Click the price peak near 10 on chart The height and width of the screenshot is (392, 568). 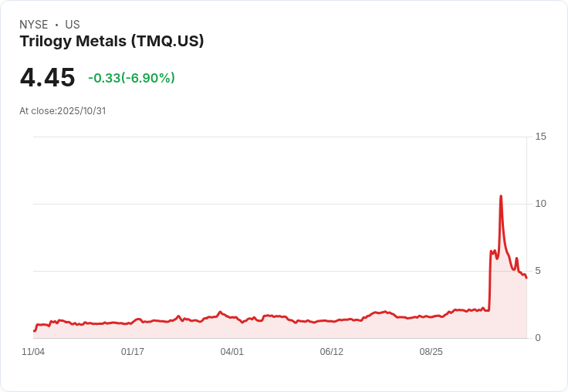click(x=501, y=196)
